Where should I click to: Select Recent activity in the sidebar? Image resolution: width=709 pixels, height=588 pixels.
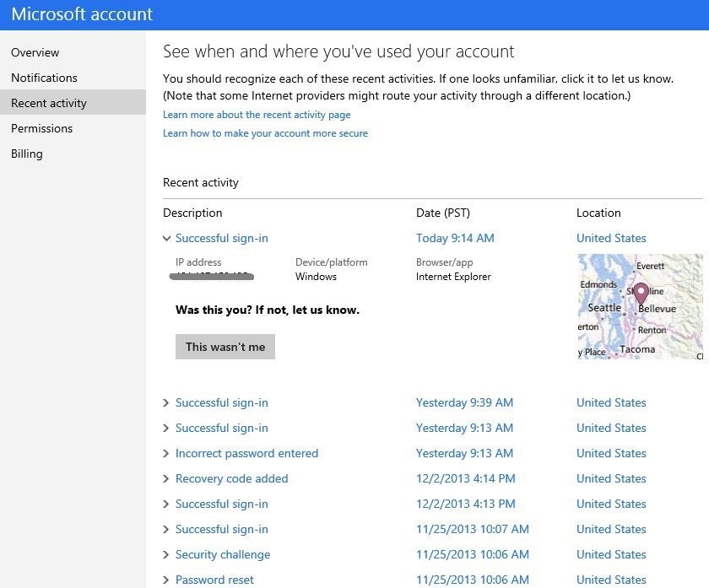[49, 103]
